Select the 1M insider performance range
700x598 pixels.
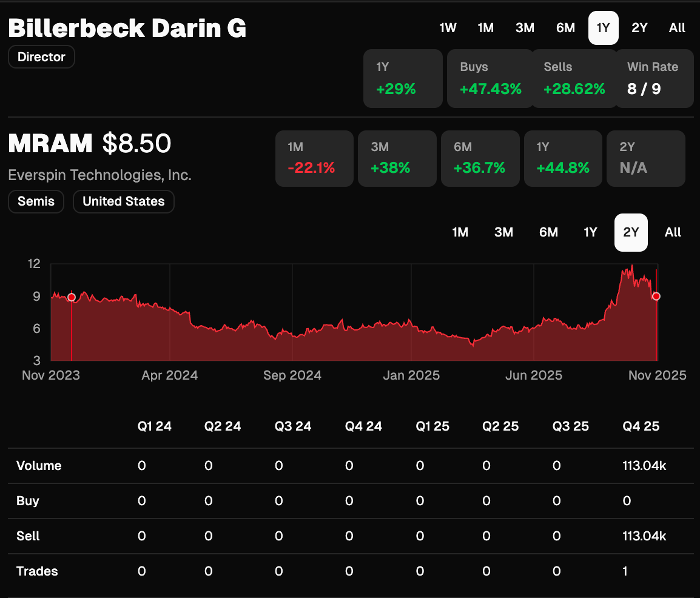pos(486,28)
